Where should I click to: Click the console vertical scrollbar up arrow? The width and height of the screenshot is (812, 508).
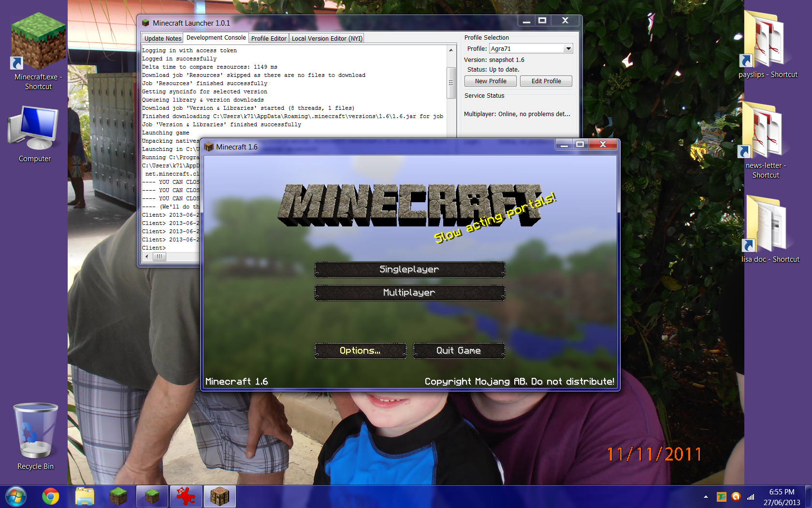coord(451,50)
